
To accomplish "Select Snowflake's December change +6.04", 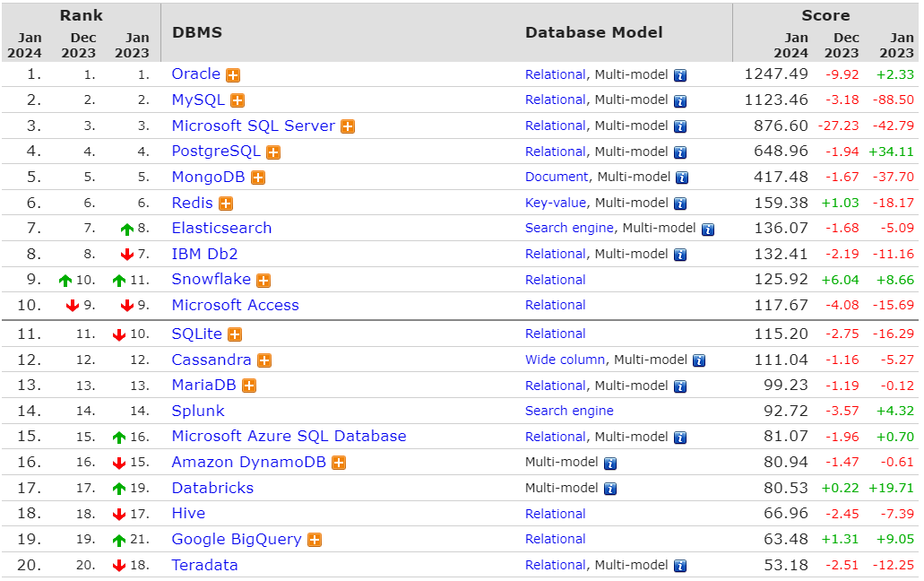I will pyautogui.click(x=841, y=281).
